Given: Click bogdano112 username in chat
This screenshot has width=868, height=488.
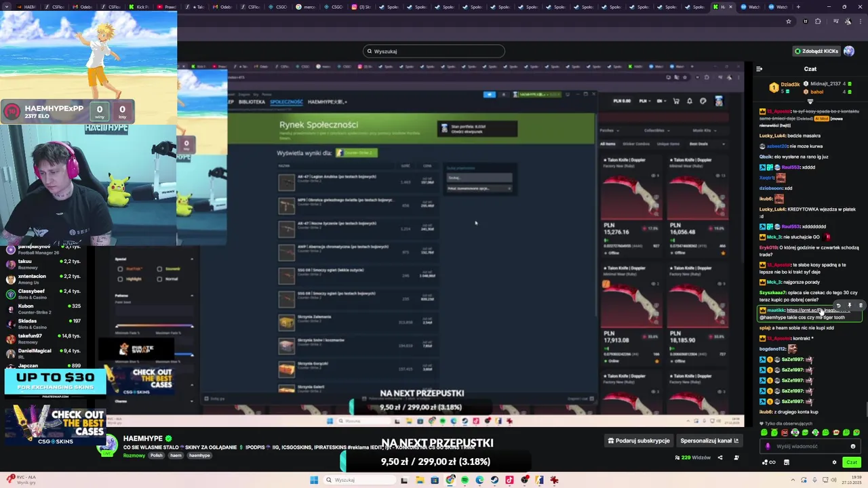Looking at the screenshot, I should [772, 349].
